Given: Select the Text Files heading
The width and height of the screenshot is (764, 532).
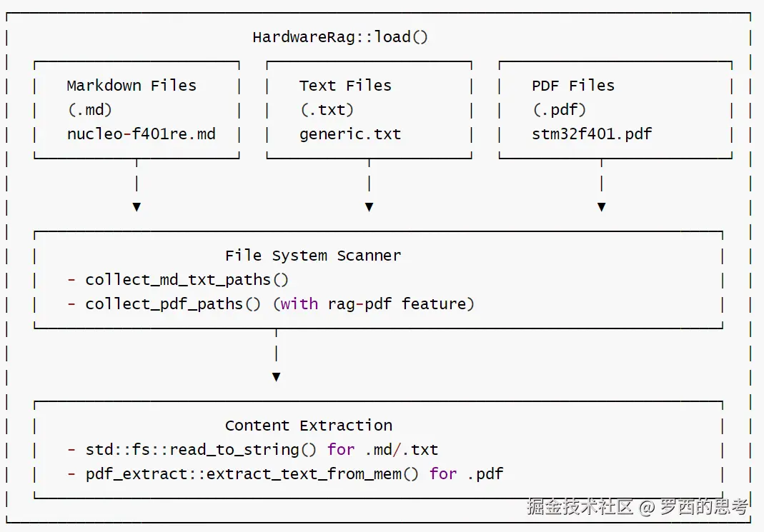Looking at the screenshot, I should click(345, 86).
